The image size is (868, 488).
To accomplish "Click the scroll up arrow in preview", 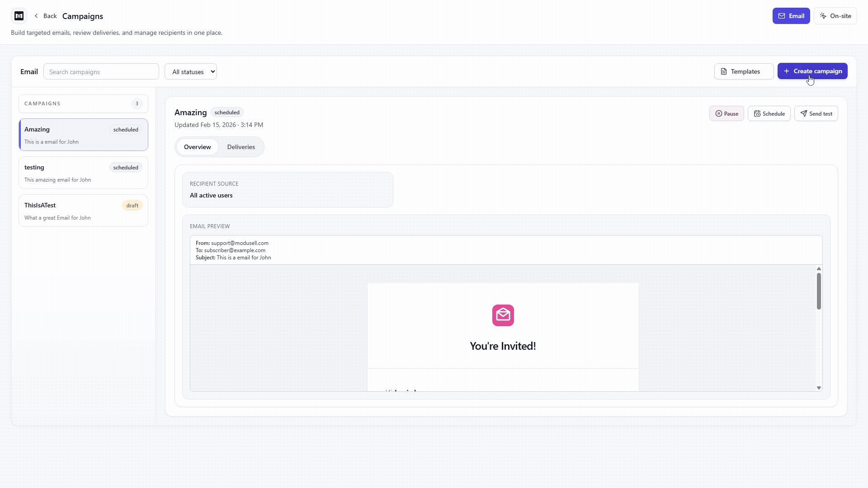I will pyautogui.click(x=818, y=269).
